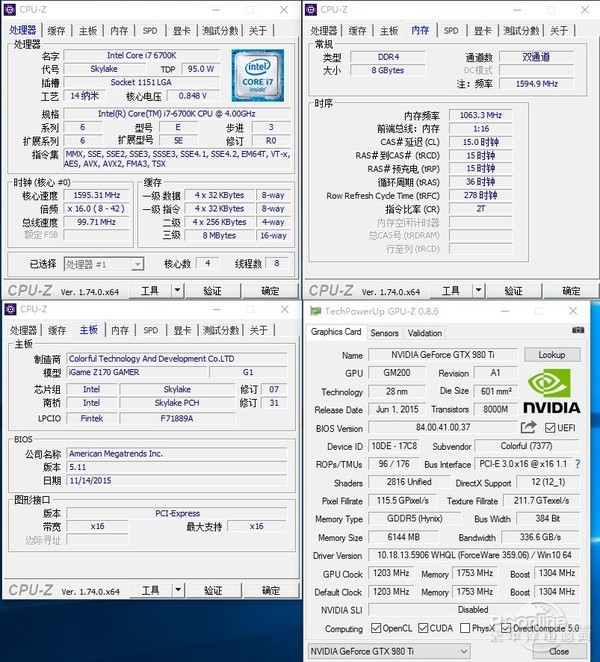
Task: Click the GPU-Z screenshot camera icon
Action: click(578, 330)
